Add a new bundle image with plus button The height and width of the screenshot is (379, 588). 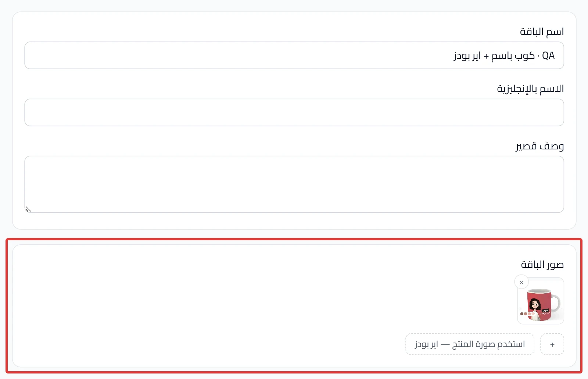[x=552, y=344]
